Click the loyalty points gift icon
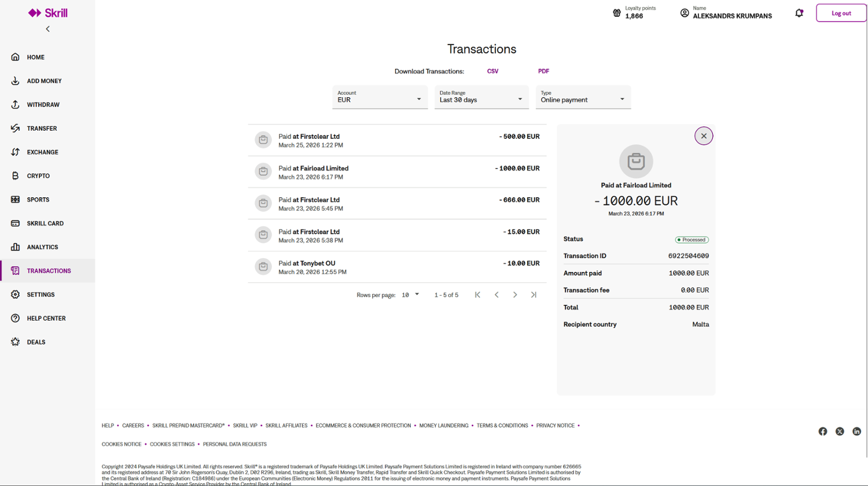This screenshot has height=486, width=868. pyautogui.click(x=617, y=13)
